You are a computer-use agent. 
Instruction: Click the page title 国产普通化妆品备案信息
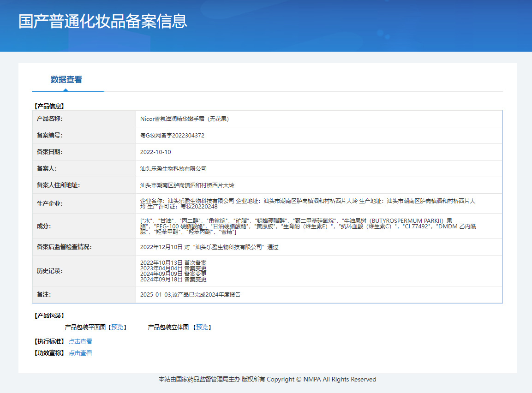click(103, 21)
